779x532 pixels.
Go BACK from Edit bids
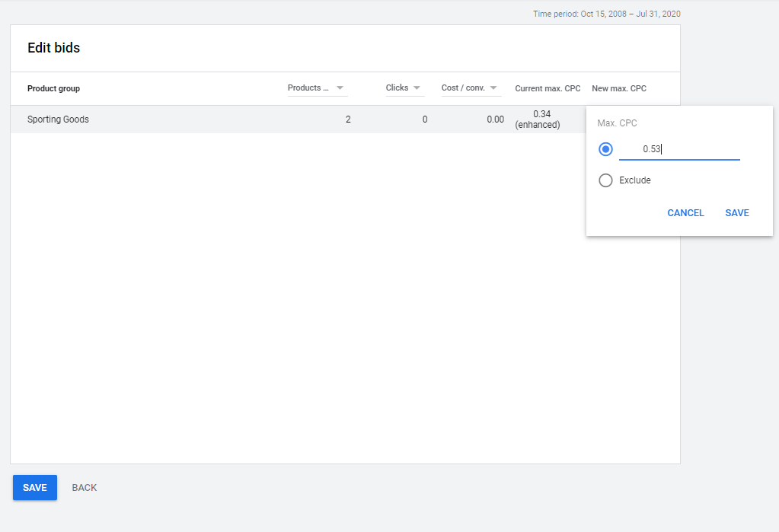coord(85,488)
